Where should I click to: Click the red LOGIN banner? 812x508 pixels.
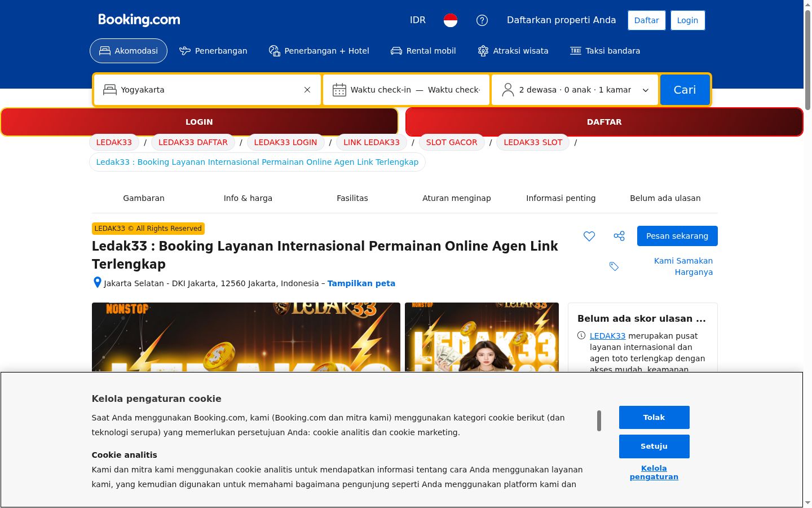point(200,122)
